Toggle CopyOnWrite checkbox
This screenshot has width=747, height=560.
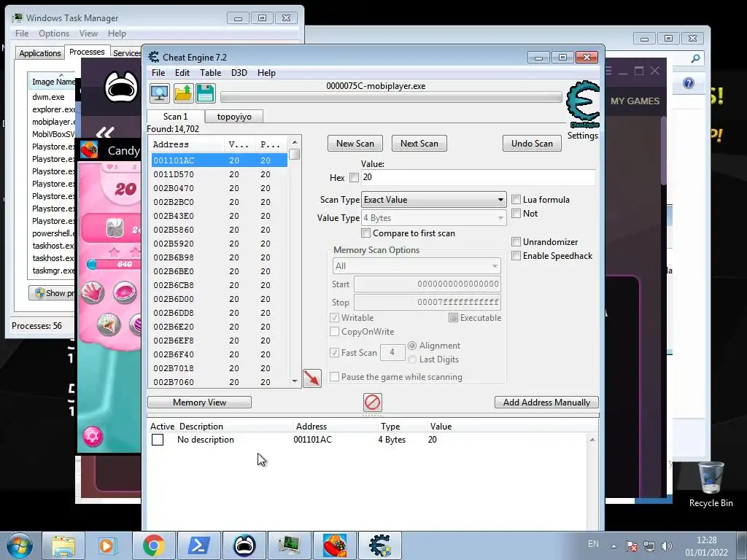tap(334, 332)
